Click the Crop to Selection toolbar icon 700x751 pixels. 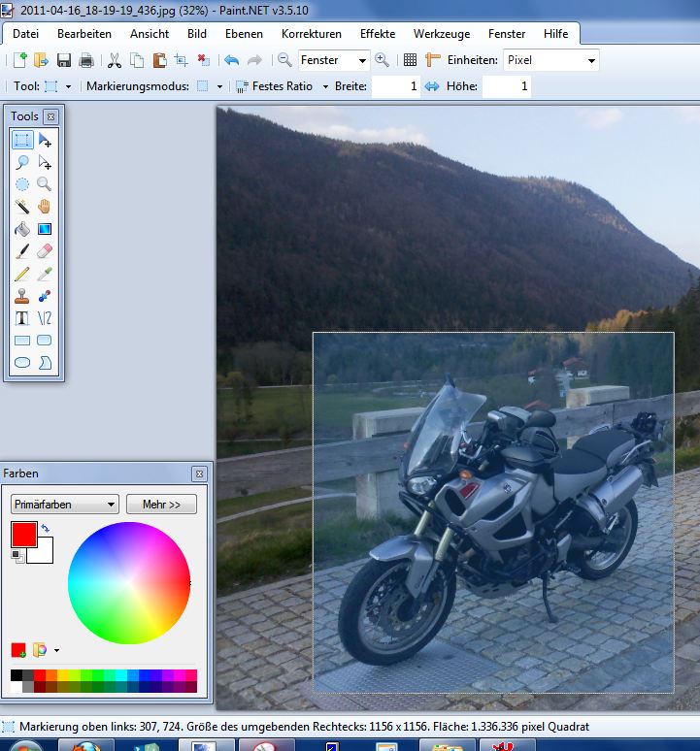[x=181, y=60]
